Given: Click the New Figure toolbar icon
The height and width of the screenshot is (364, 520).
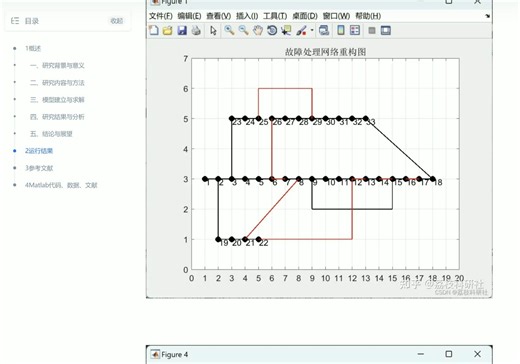Looking at the screenshot, I should (154, 30).
